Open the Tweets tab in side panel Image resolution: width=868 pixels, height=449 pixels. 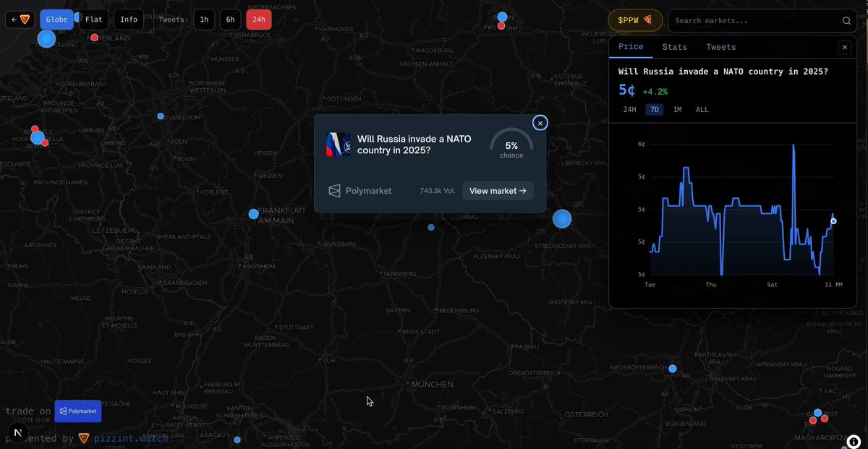tap(720, 47)
